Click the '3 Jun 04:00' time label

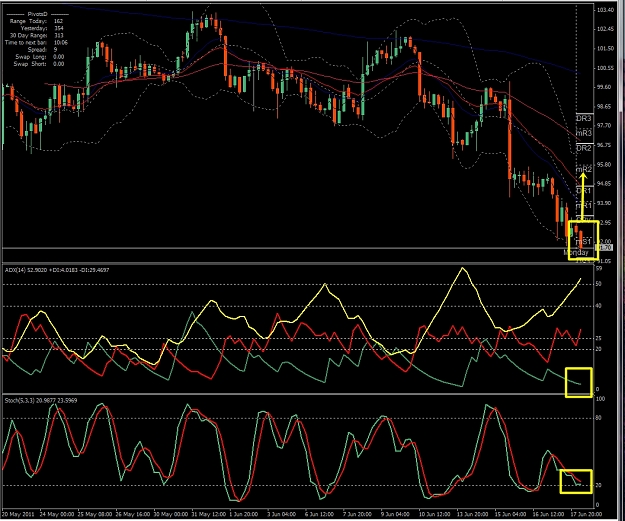pyautogui.click(x=281, y=514)
